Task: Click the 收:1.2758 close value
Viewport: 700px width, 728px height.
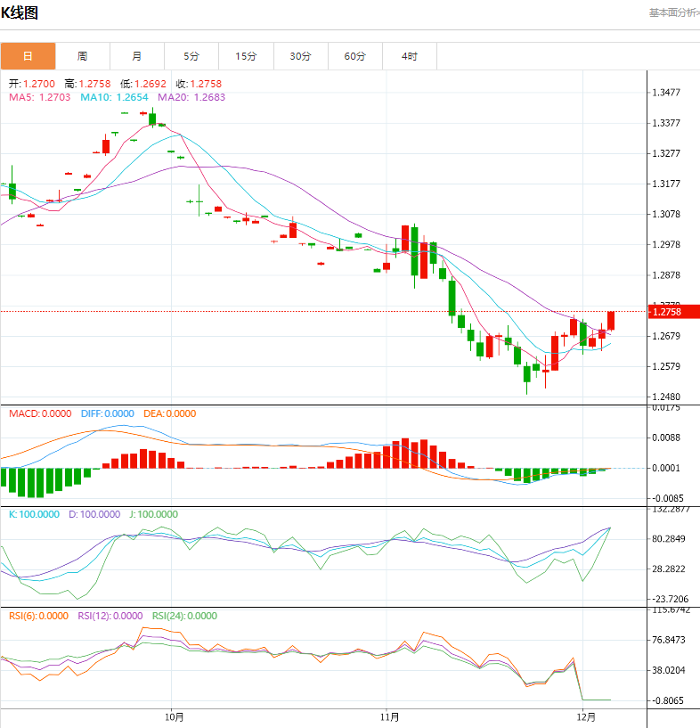Action: (199, 84)
